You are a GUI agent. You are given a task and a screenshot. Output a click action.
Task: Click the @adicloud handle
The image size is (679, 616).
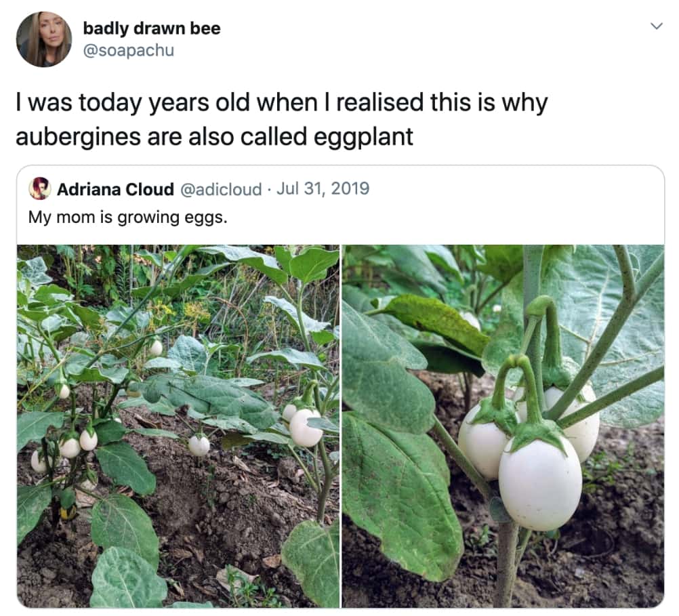220,189
